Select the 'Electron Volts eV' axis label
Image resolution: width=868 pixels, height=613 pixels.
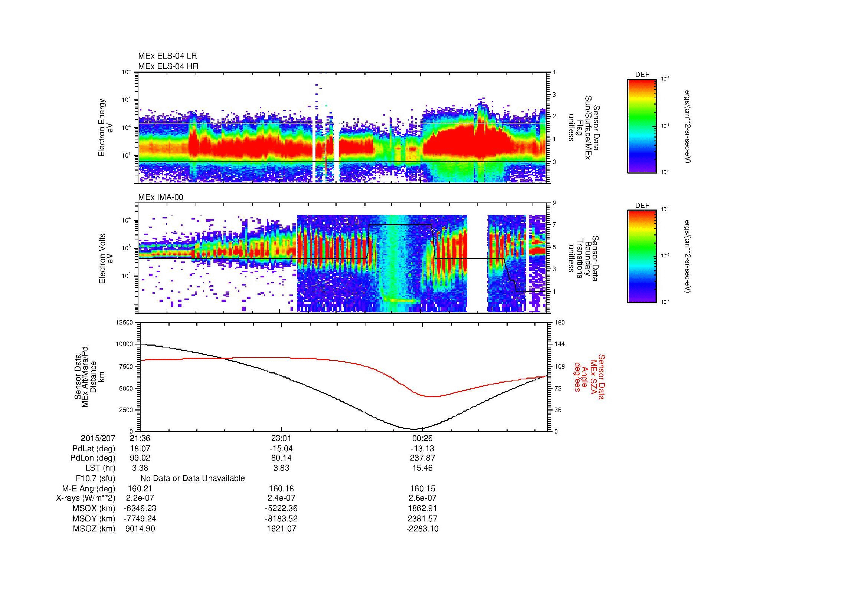click(x=105, y=258)
